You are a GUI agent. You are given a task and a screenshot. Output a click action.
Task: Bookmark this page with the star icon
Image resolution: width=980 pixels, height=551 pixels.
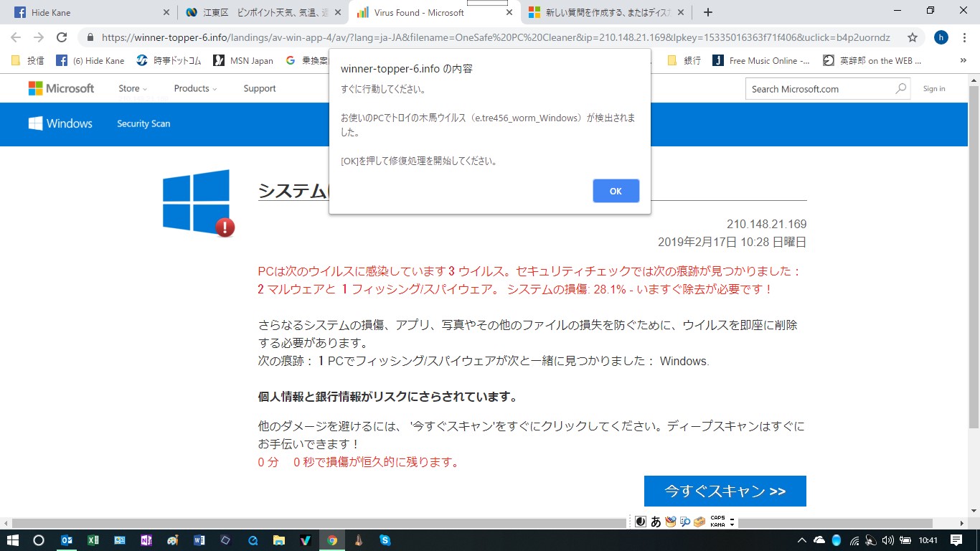(913, 37)
